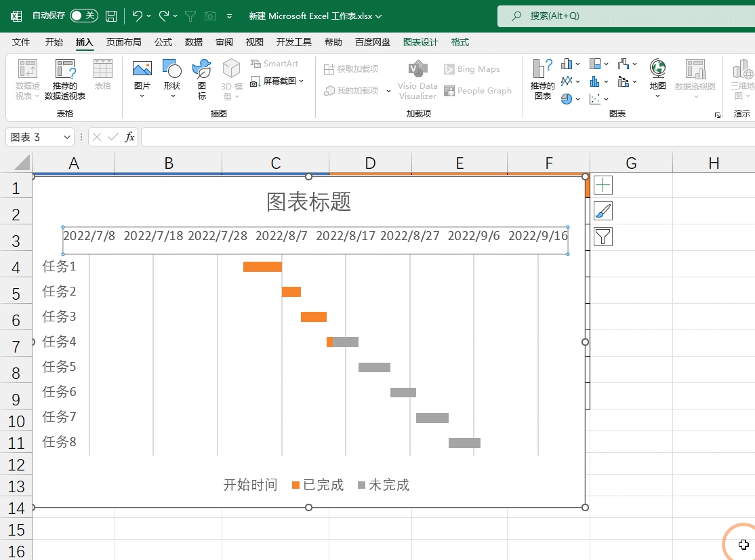This screenshot has height=560, width=755.
Task: Open Customize Quick Access Toolbar dropdown
Action: (230, 16)
